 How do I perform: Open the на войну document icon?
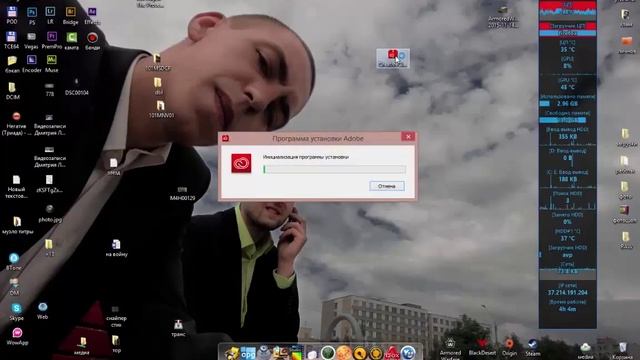coord(116,248)
